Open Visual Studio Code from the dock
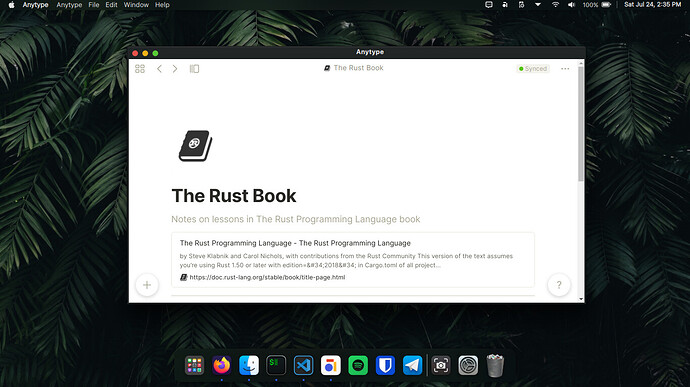The image size is (690, 387). click(x=303, y=365)
